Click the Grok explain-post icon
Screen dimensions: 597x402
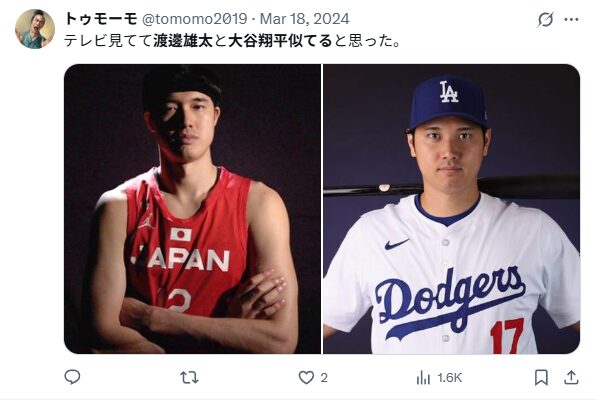(545, 19)
